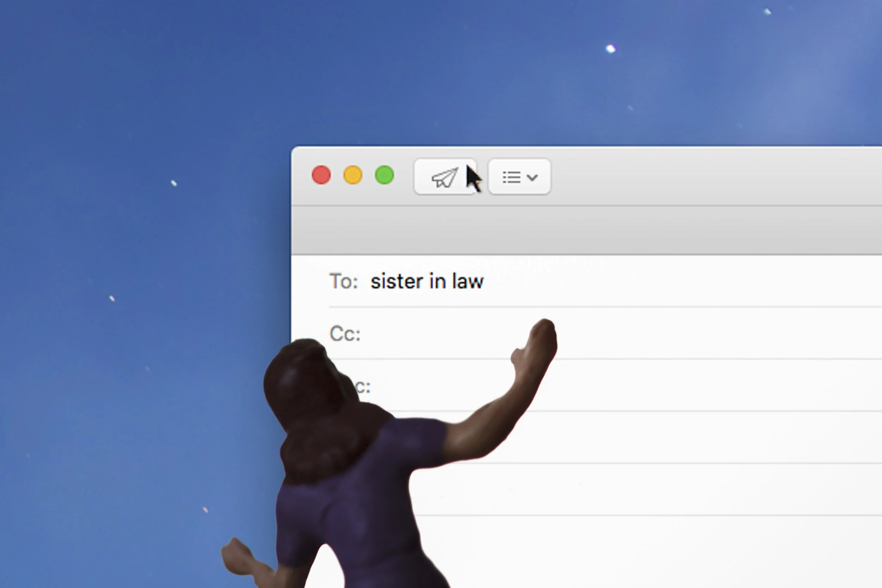Click the "To:" field label
882x588 pixels.
coord(343,281)
